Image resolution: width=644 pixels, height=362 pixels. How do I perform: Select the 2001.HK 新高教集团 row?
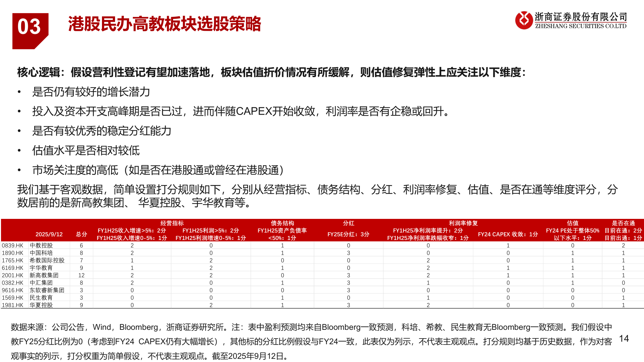coord(44,275)
